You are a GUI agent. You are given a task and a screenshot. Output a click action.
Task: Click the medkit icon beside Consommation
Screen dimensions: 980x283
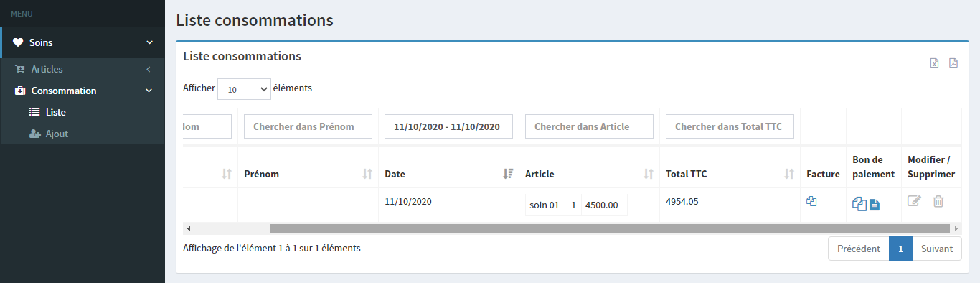pyautogui.click(x=20, y=91)
